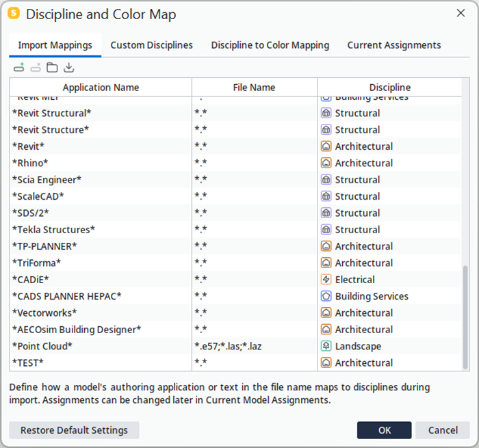This screenshot has height=448, width=479.
Task: Select the *TEST* application name cell
Action: (x=101, y=363)
